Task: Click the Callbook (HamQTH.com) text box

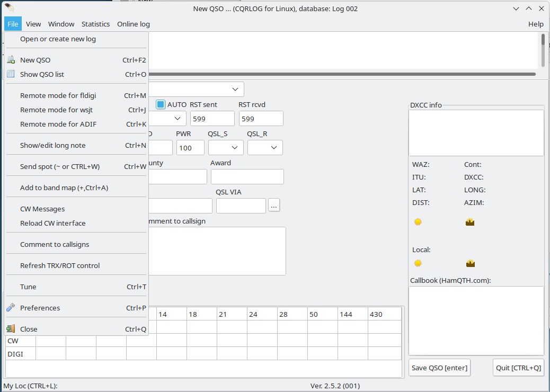Action: [x=476, y=321]
